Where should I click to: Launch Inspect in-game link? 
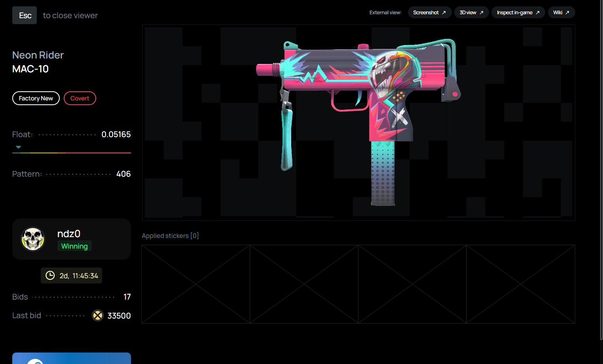click(x=518, y=13)
